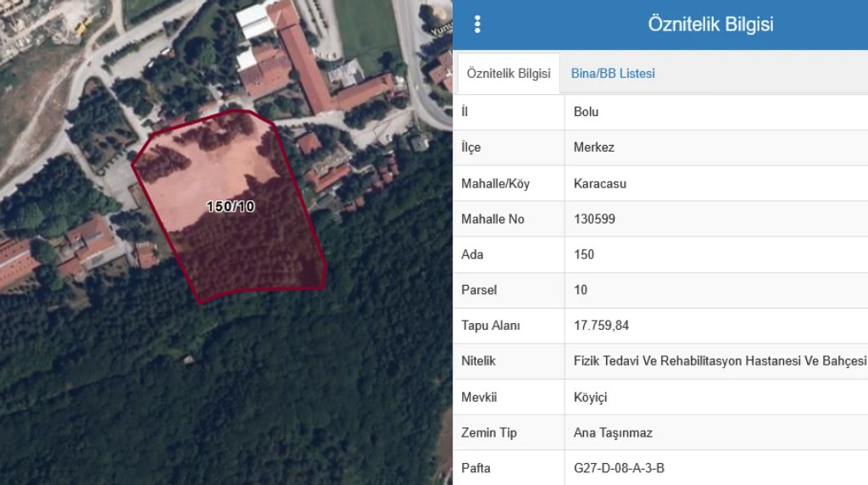Click the Ada value 150
This screenshot has width=868, height=485.
point(584,254)
